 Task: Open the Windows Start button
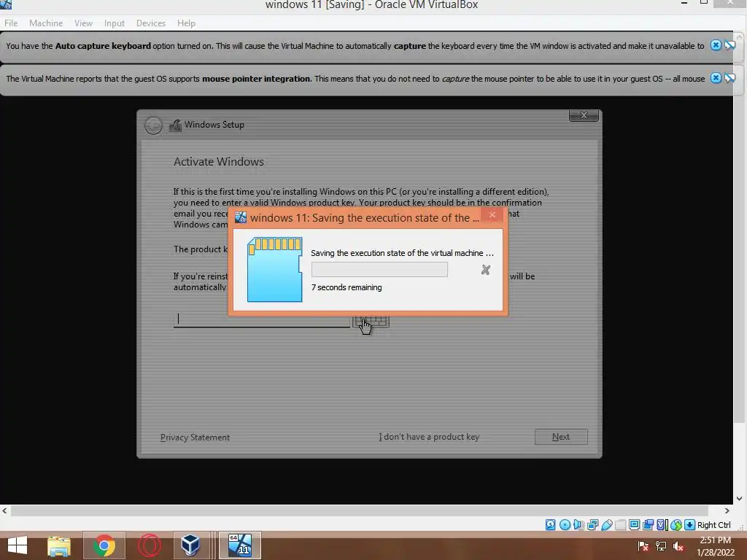[18, 545]
